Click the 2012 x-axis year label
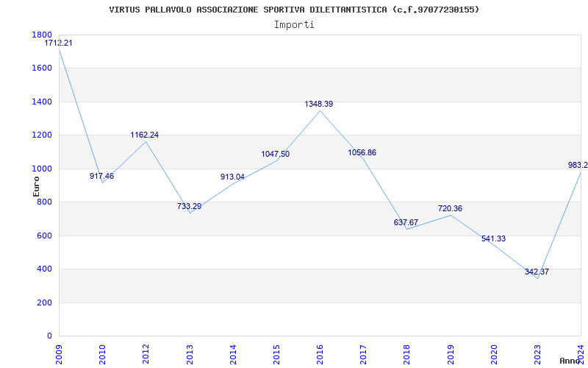 [x=146, y=354]
